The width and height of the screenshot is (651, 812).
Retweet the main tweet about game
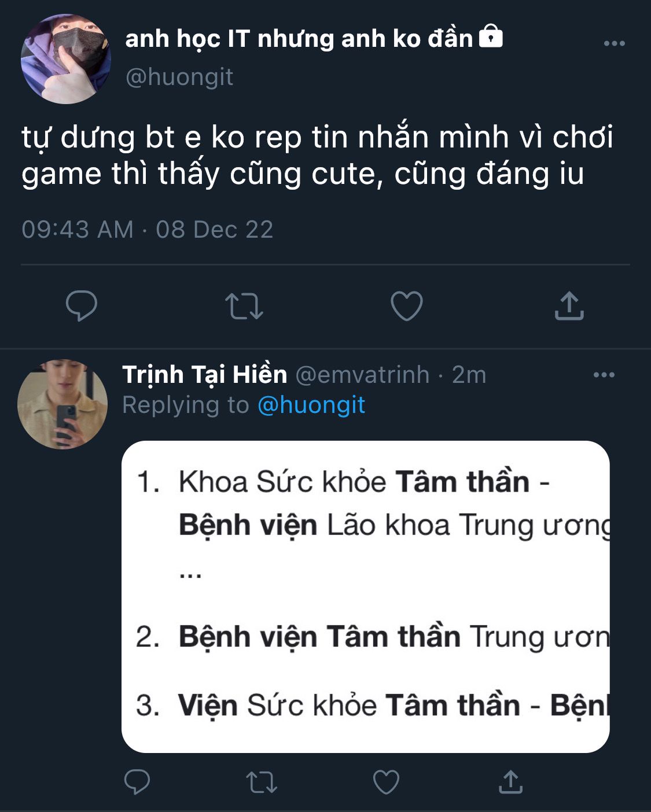pyautogui.click(x=244, y=307)
